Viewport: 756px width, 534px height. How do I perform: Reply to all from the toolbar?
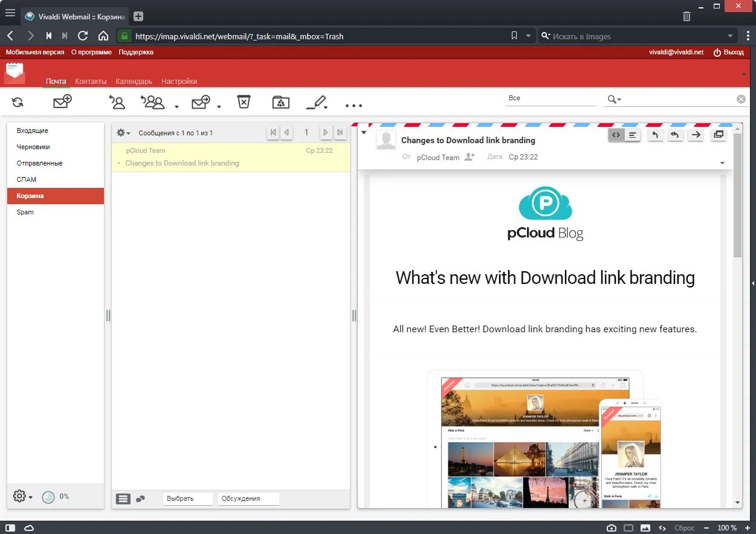[x=153, y=101]
